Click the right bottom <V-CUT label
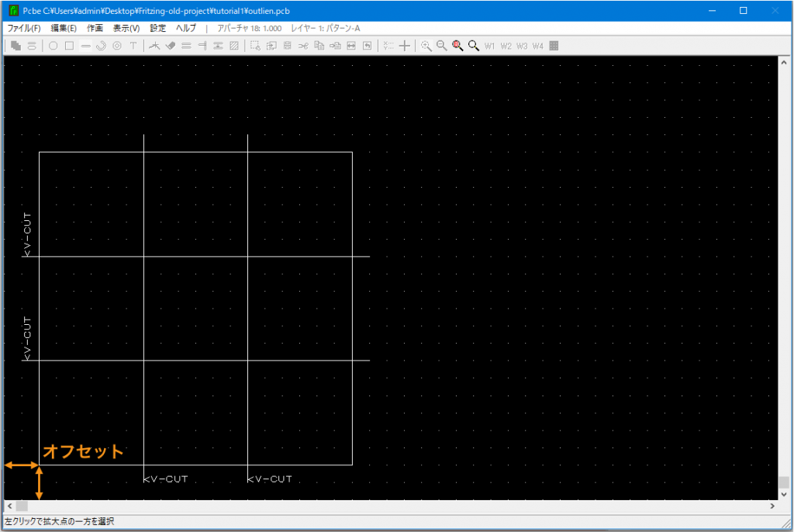 pos(270,479)
